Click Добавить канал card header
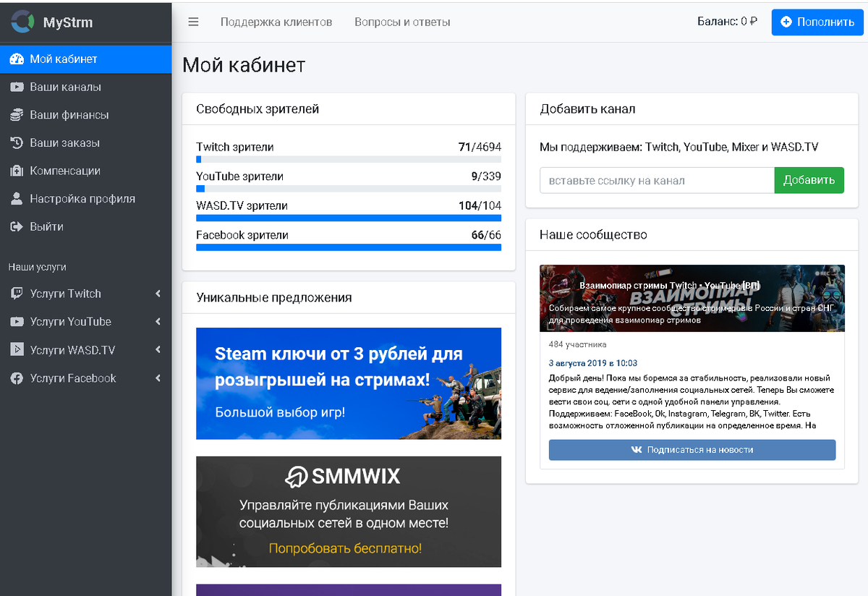Viewport: 868px width, 596px height. tap(692, 109)
